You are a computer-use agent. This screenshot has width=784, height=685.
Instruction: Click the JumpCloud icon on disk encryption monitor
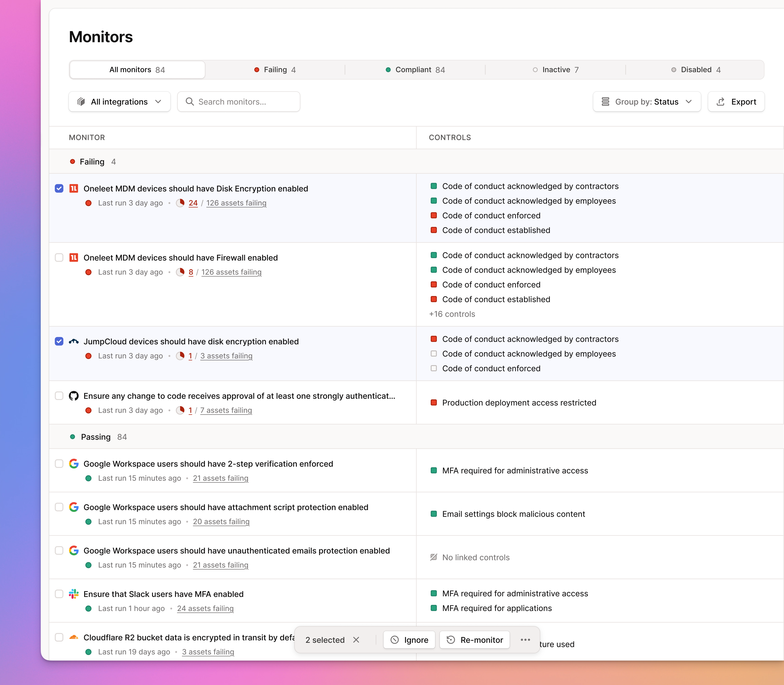(x=74, y=341)
